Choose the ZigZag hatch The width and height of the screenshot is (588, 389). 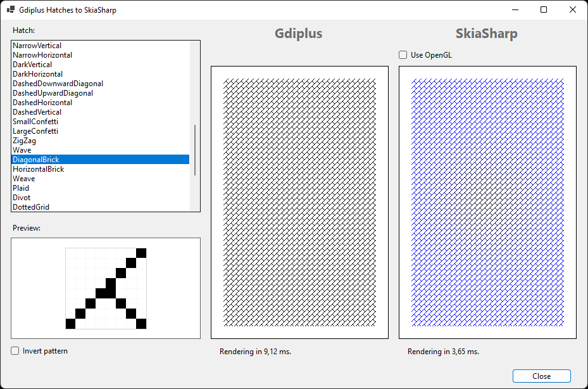pos(100,141)
